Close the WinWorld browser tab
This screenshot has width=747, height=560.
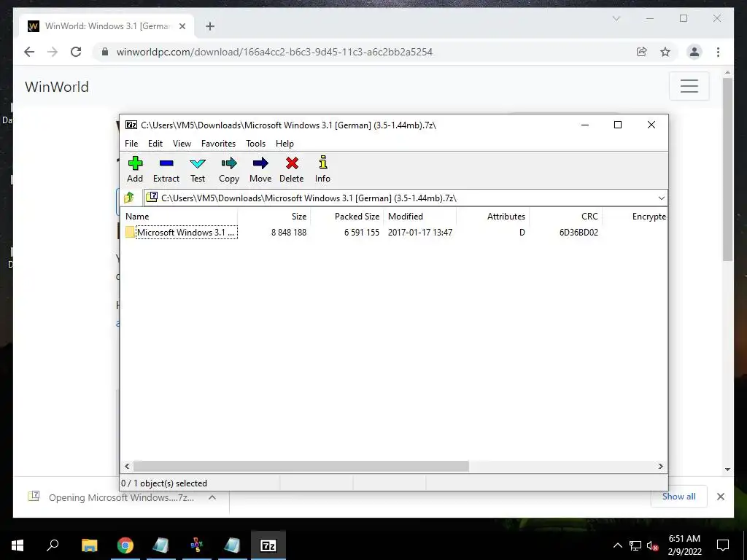[182, 26]
